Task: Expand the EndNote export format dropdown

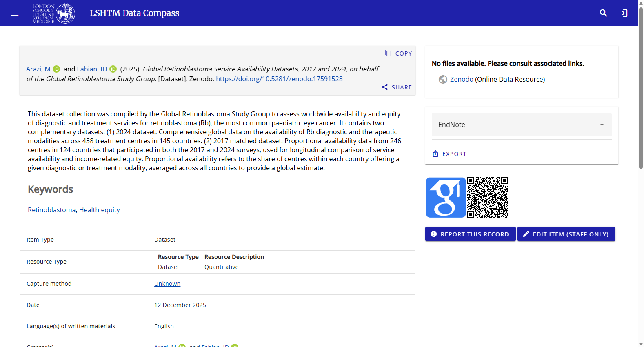Action: [x=522, y=125]
